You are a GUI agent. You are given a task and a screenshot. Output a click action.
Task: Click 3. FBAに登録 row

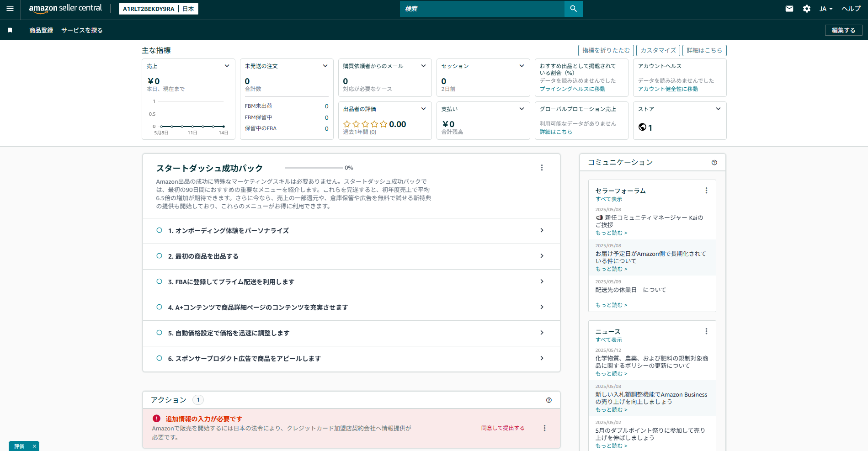coord(351,282)
